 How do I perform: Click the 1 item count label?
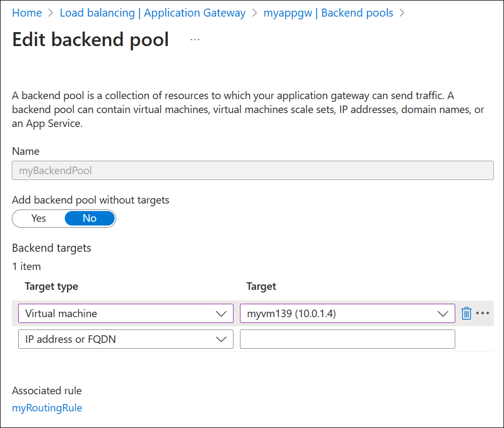tap(25, 266)
